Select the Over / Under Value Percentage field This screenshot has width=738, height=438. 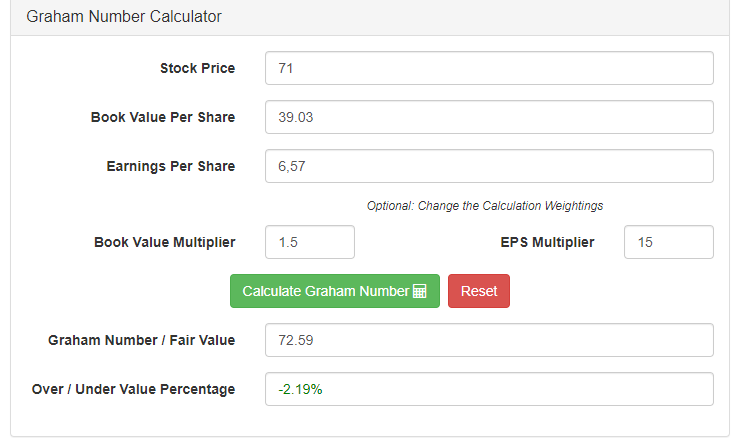[x=489, y=389]
